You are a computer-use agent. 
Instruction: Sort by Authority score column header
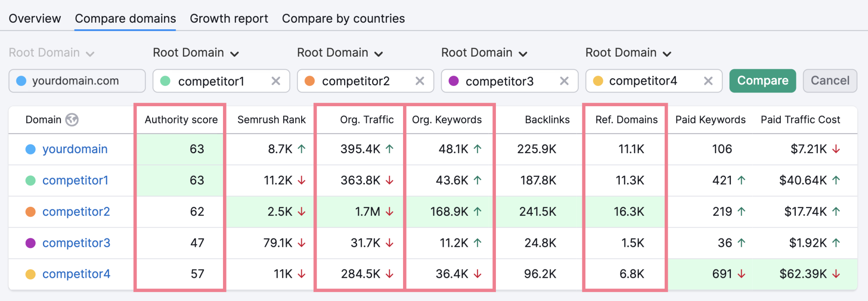pos(181,120)
